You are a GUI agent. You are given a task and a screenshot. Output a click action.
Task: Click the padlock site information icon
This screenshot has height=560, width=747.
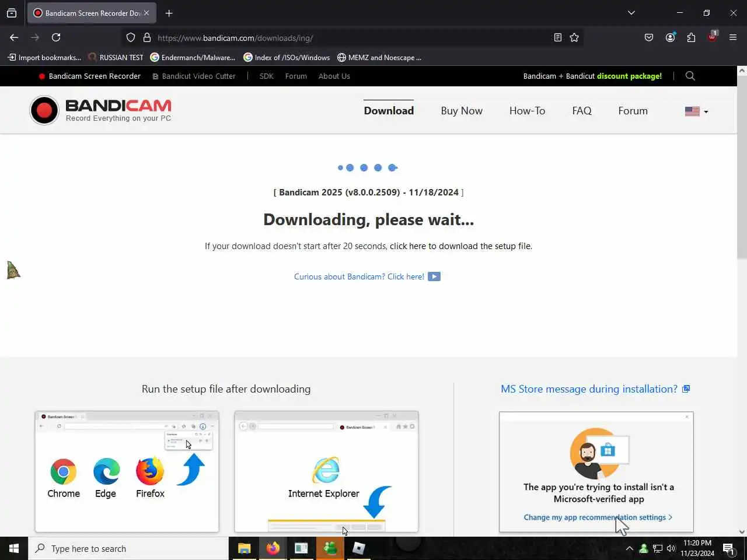[x=147, y=37]
